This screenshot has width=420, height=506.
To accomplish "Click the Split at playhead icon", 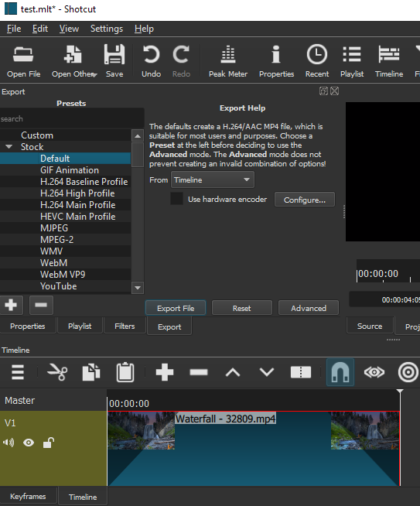I will click(x=301, y=372).
